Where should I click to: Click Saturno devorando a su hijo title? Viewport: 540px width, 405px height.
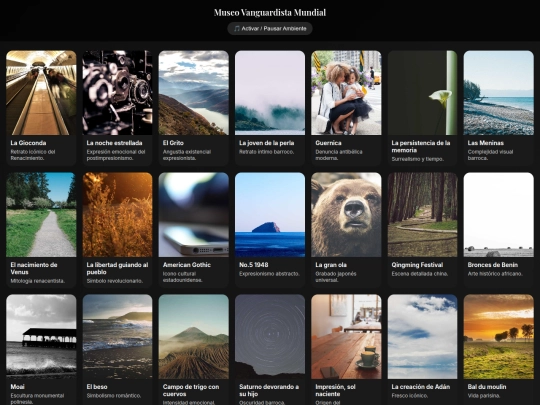269,390
